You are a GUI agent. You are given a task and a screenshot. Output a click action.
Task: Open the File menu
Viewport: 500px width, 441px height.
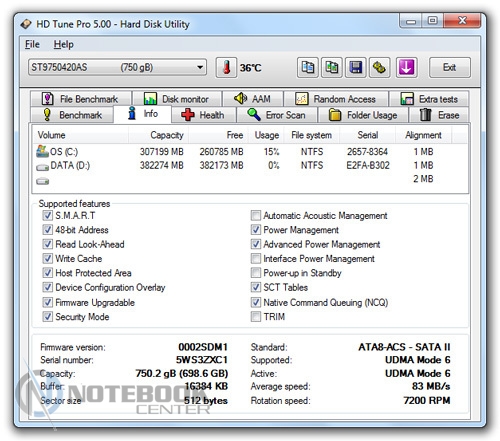32,44
